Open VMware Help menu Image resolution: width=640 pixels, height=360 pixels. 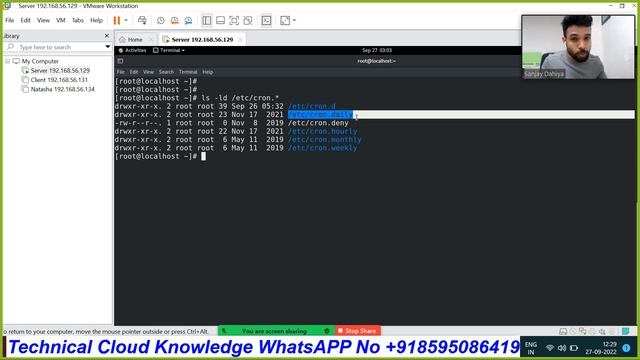pos(96,20)
